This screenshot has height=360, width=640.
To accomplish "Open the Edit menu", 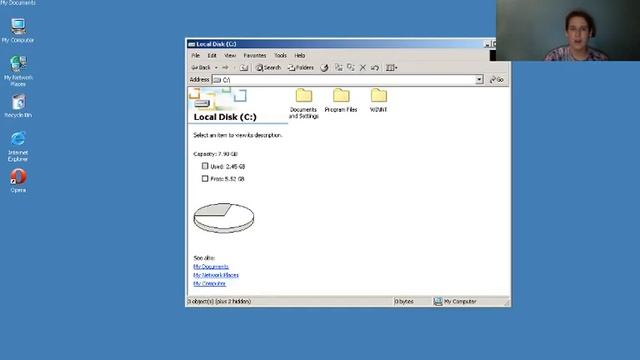I will click(212, 56).
